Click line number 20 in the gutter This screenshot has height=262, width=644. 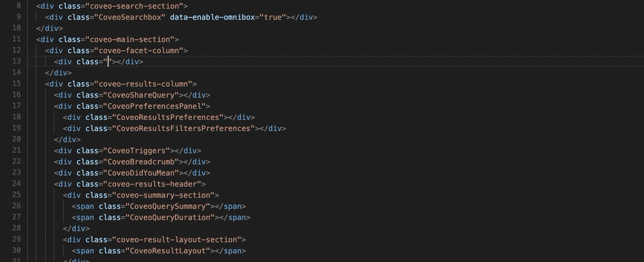coord(17,139)
